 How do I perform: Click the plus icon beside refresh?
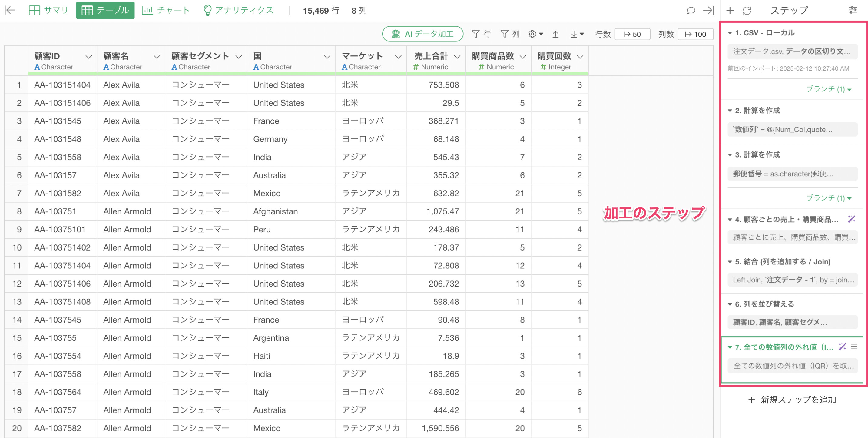coord(730,10)
